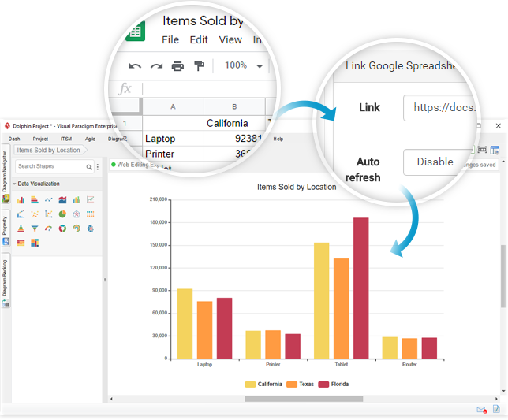Select the Column Chart shape in palette
This screenshot has width=508, height=420.
tap(21, 200)
